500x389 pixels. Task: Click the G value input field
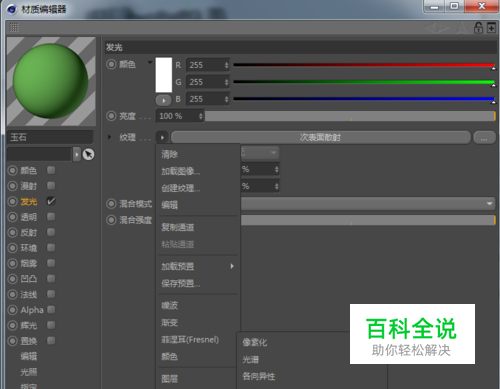[208, 82]
